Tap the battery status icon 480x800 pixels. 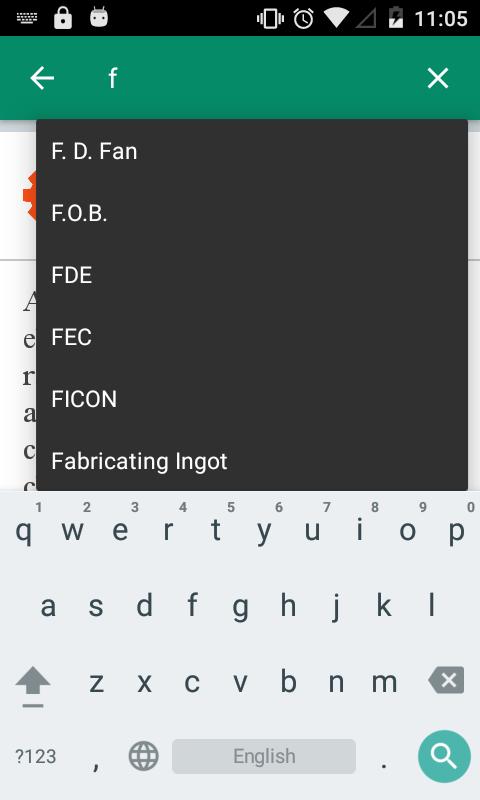click(395, 18)
